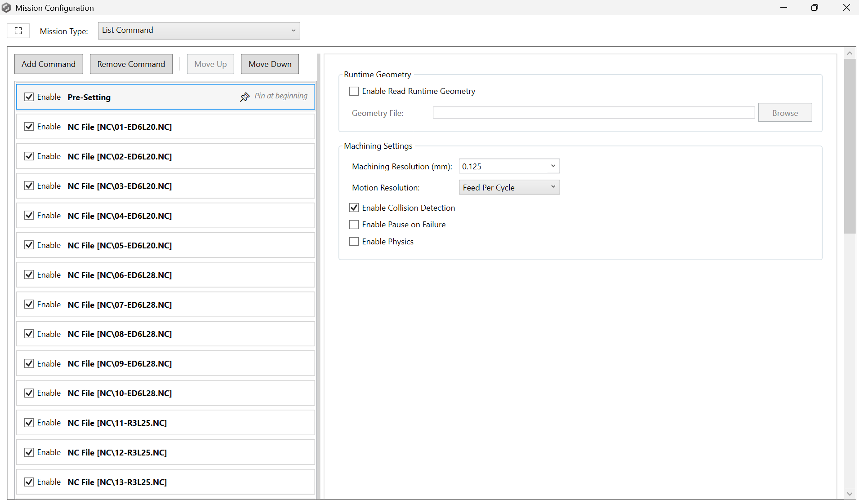
Task: Restore the window using the title bar icon
Action: pos(814,8)
